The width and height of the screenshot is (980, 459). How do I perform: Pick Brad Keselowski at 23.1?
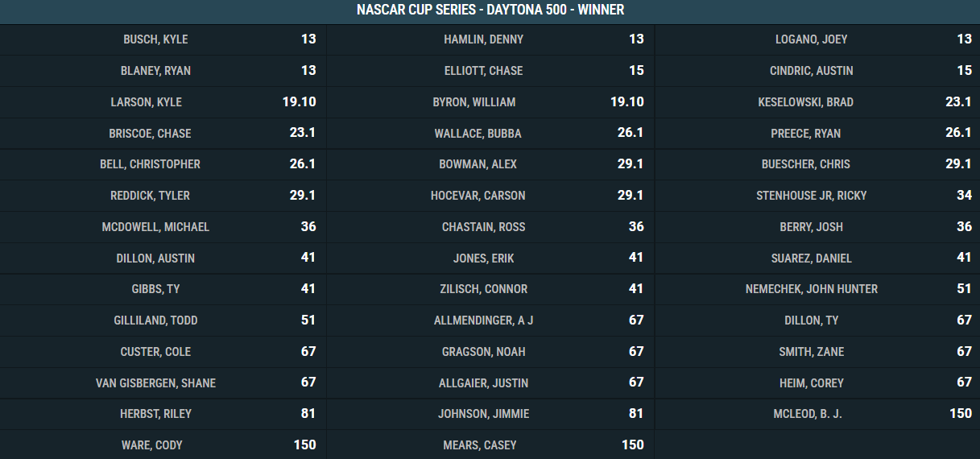coord(958,102)
